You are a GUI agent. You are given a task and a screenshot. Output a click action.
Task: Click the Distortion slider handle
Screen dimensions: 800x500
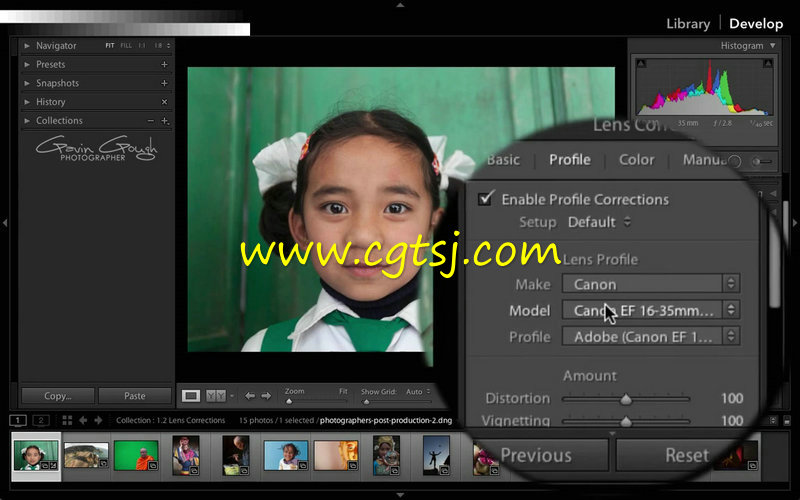626,399
